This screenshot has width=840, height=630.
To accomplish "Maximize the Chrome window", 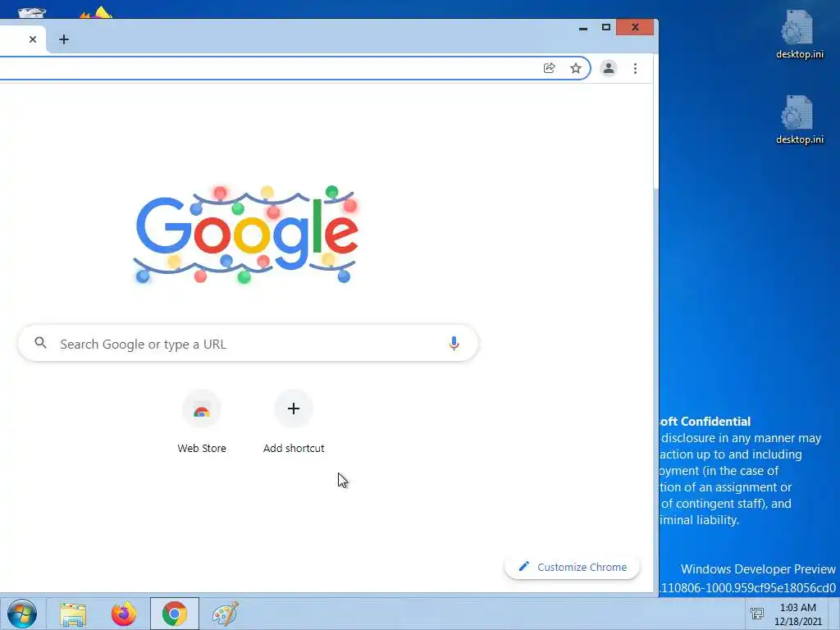I will pos(606,27).
